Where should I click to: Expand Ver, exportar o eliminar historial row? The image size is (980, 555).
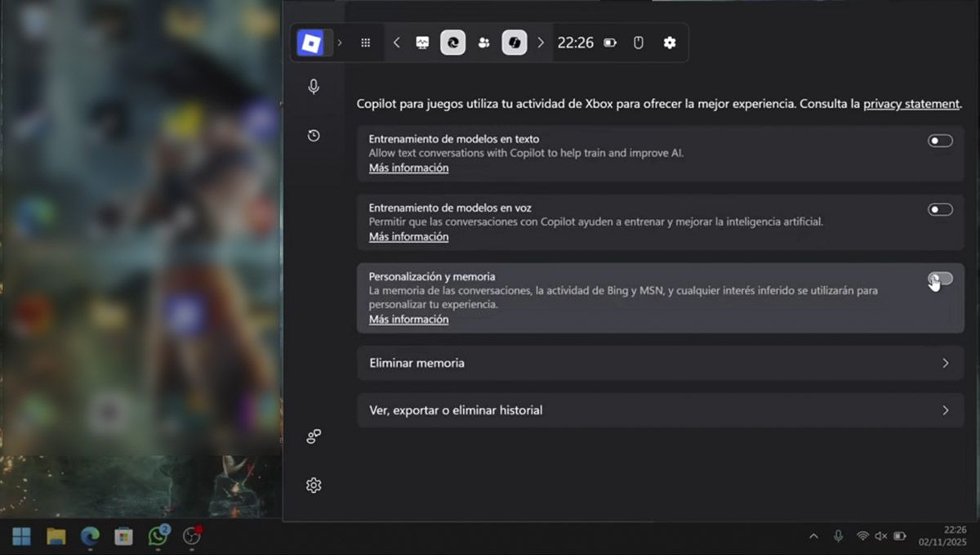click(660, 410)
